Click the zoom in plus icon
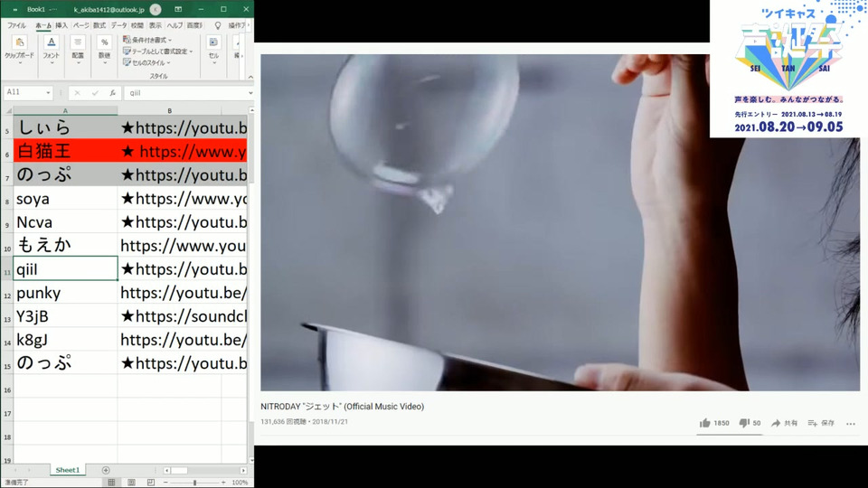 (x=223, y=483)
